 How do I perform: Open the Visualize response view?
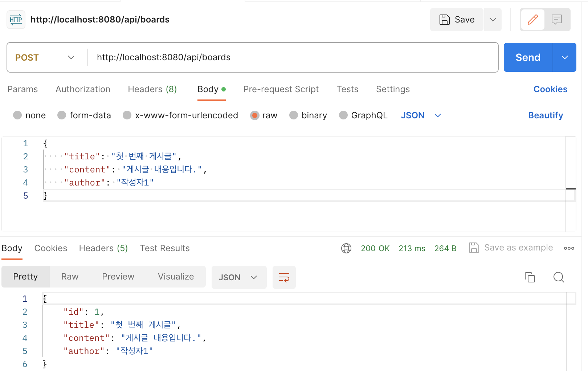(176, 277)
